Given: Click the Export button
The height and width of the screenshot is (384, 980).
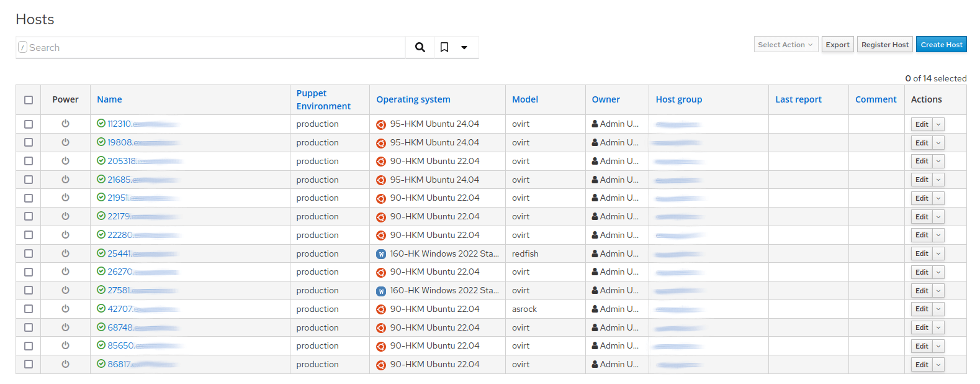Looking at the screenshot, I should (837, 45).
